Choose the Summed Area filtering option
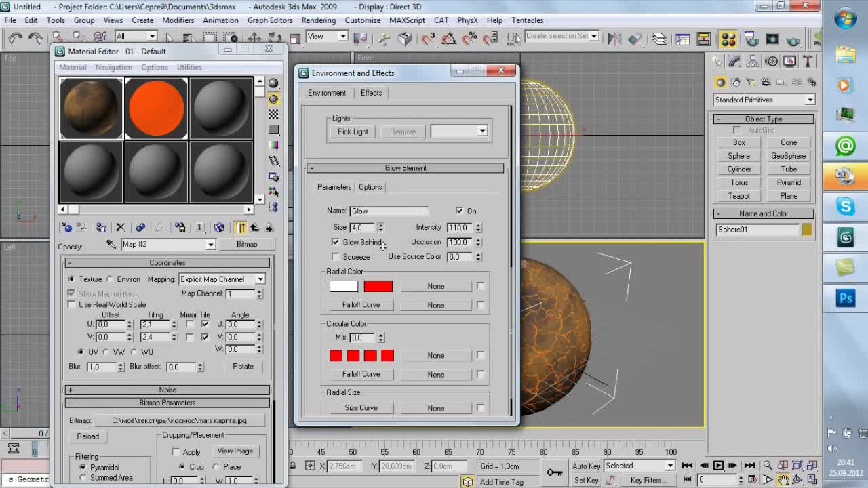 pyautogui.click(x=83, y=478)
